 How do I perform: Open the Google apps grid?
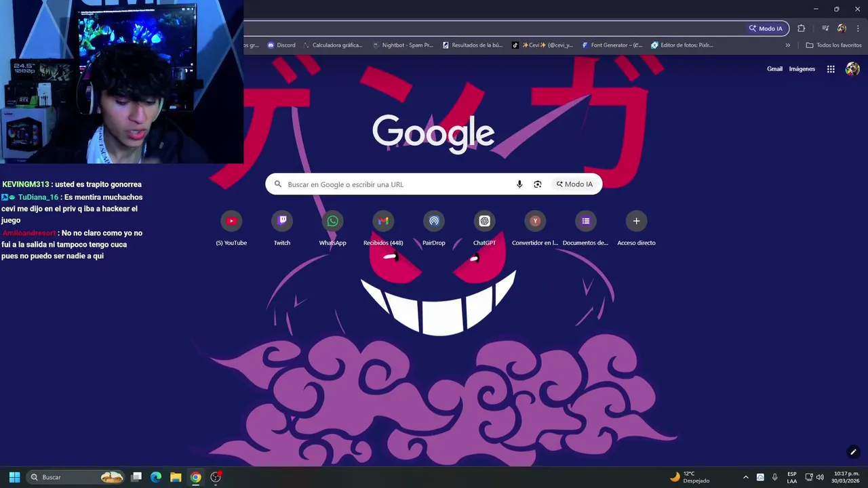pos(831,69)
